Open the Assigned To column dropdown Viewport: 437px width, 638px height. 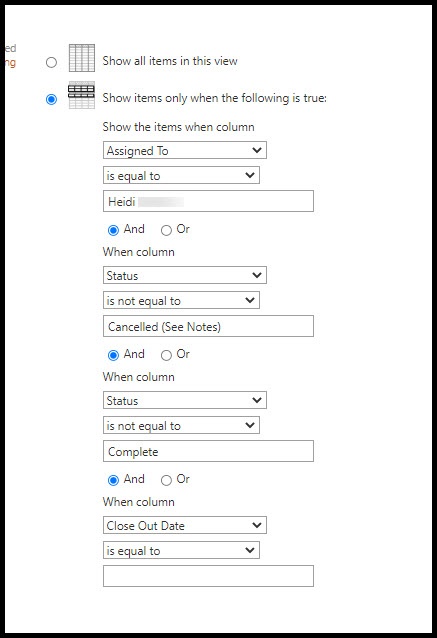coord(185,150)
